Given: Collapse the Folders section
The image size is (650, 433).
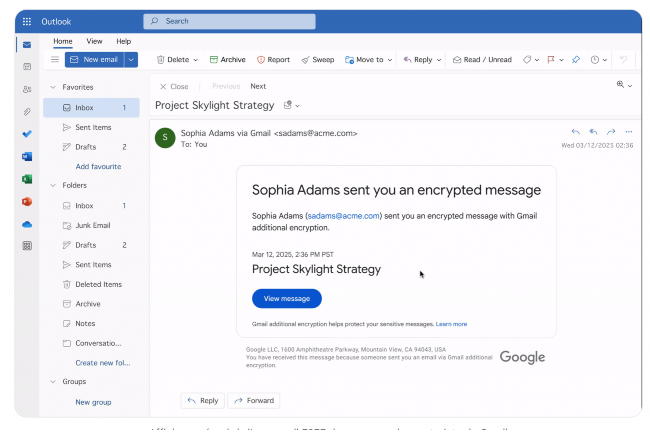Looking at the screenshot, I should tap(53, 185).
